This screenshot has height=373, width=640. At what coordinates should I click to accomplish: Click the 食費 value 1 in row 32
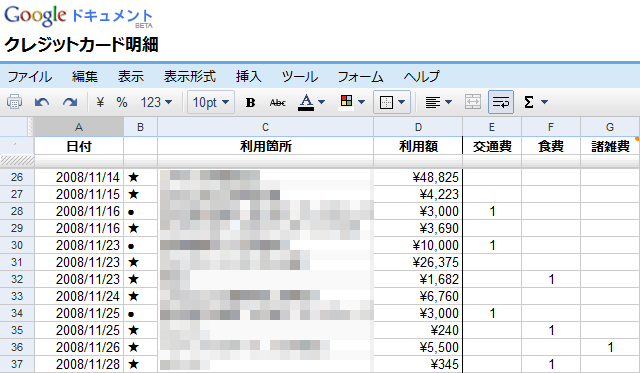551,279
